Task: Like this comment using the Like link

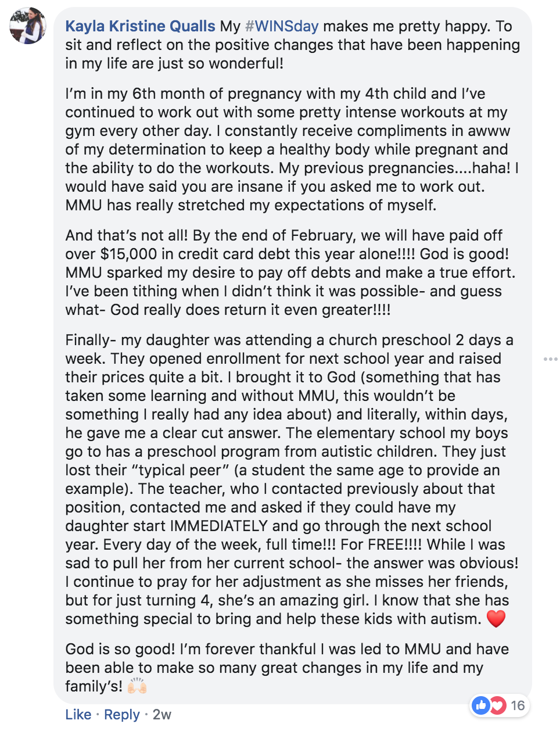Action: tap(78, 714)
